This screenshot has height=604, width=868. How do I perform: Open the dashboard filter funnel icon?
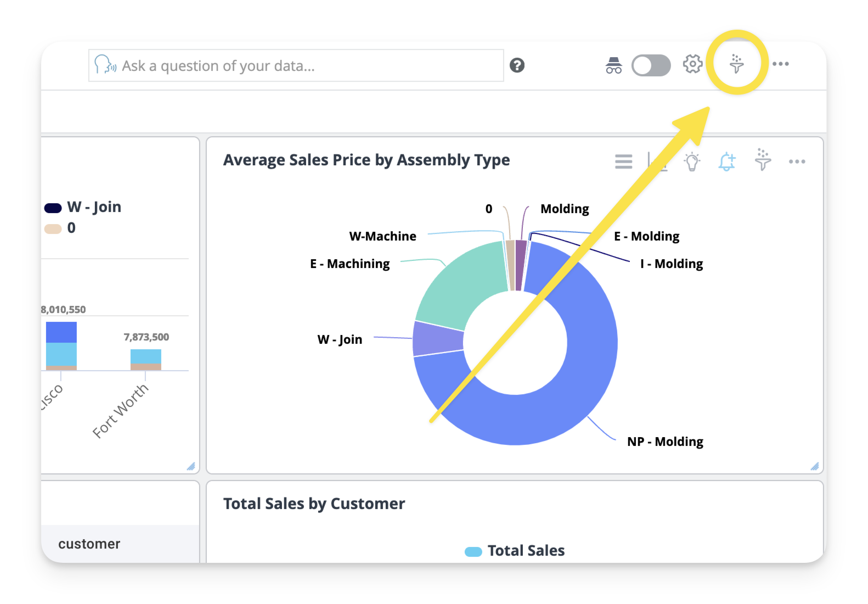pos(736,64)
